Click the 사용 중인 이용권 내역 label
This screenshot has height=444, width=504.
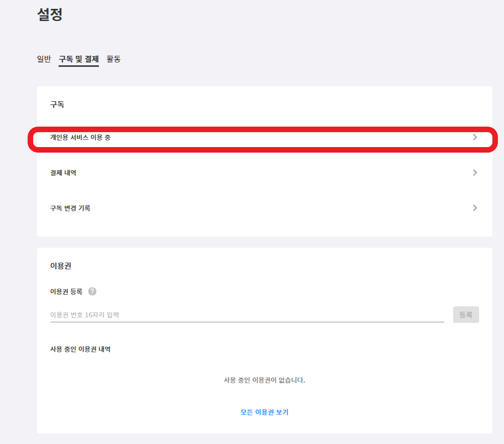pyautogui.click(x=80, y=349)
